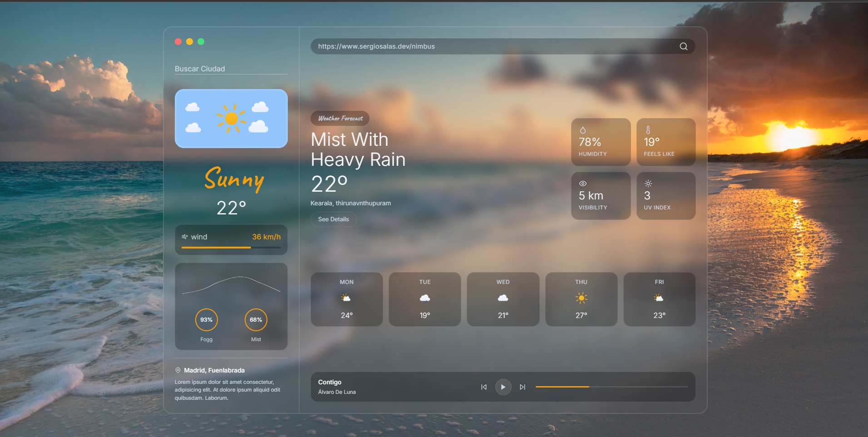Image resolution: width=868 pixels, height=437 pixels.
Task: Click the 93% Fogg circle indicator
Action: point(207,320)
